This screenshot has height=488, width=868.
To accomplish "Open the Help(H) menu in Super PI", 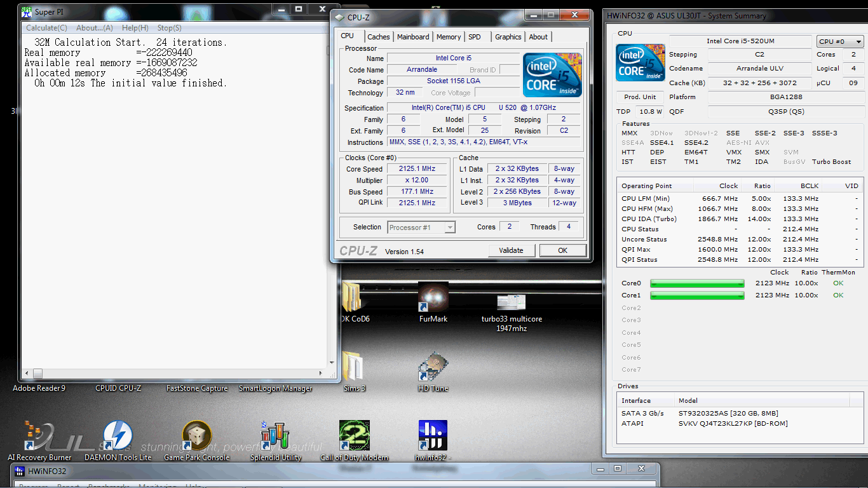I will coord(135,28).
